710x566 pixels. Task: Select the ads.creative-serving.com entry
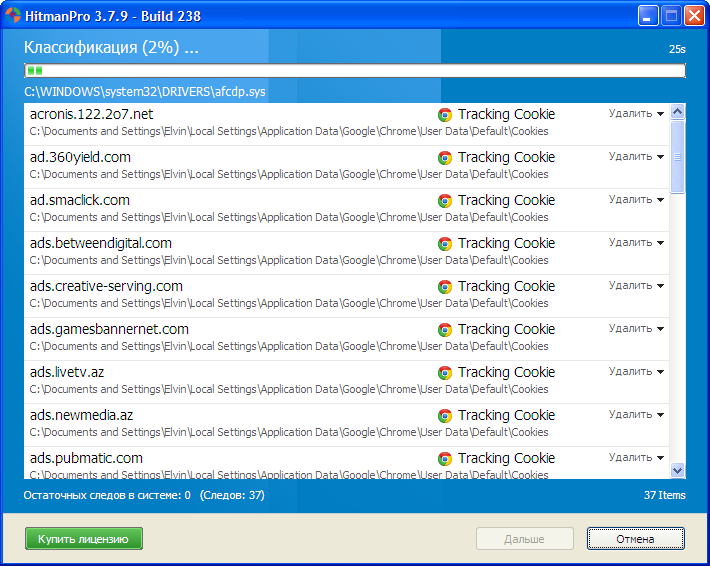[x=346, y=296]
